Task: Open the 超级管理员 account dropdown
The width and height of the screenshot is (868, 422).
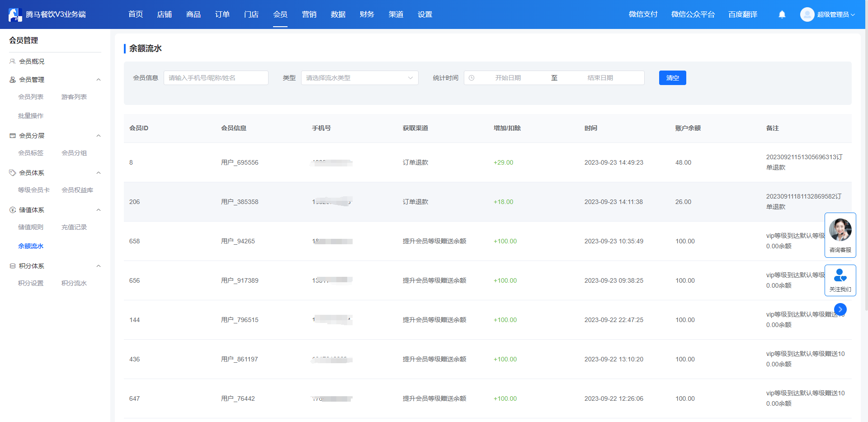Action: (x=835, y=14)
